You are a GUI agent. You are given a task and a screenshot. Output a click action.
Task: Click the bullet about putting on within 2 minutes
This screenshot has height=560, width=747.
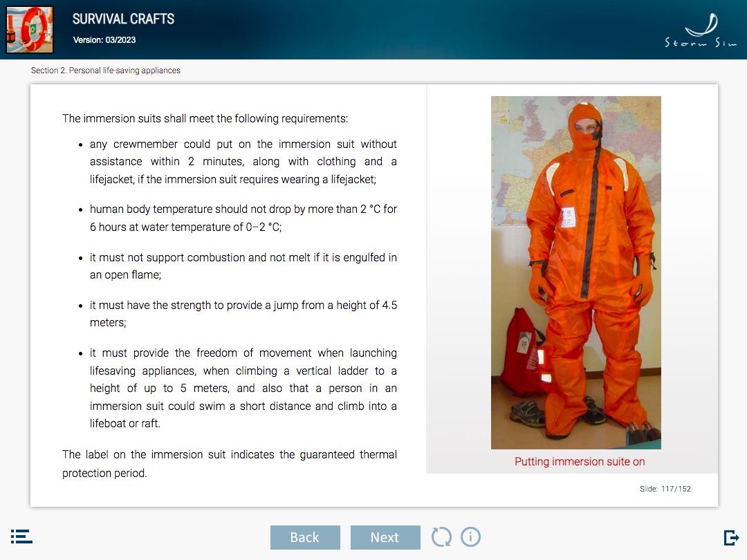[x=243, y=161]
